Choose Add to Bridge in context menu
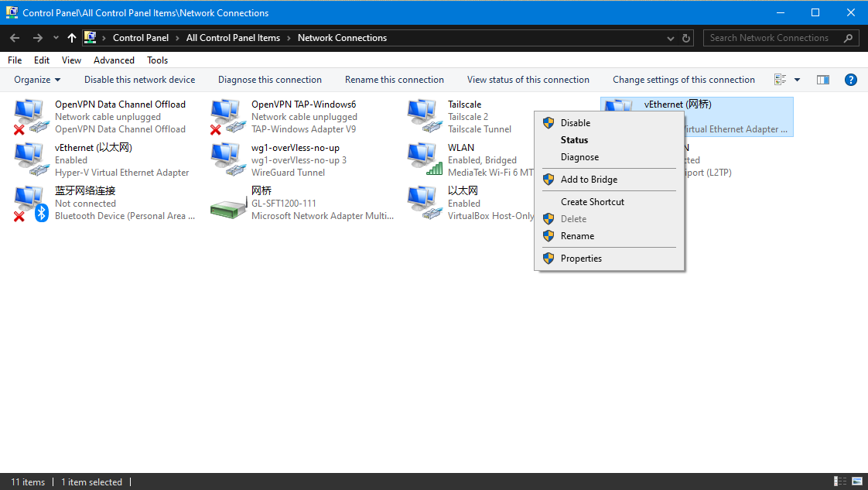 click(x=609, y=180)
